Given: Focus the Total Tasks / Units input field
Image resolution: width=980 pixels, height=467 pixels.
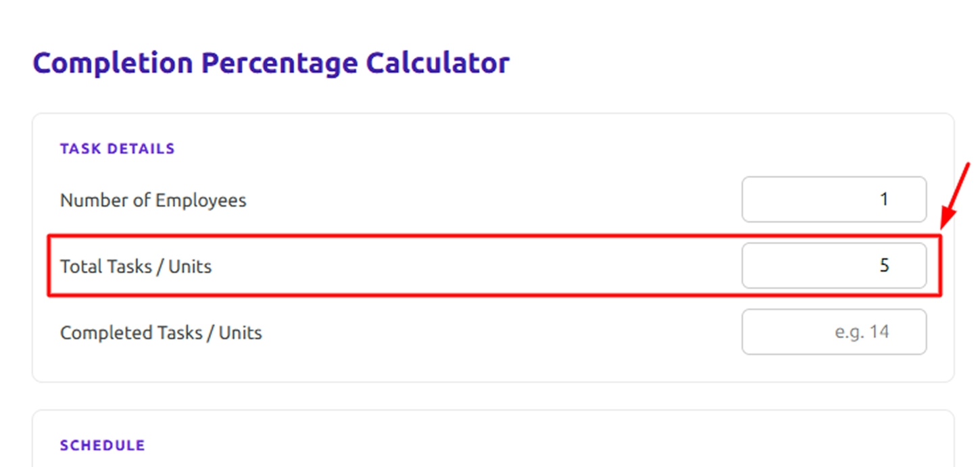Looking at the screenshot, I should point(833,266).
